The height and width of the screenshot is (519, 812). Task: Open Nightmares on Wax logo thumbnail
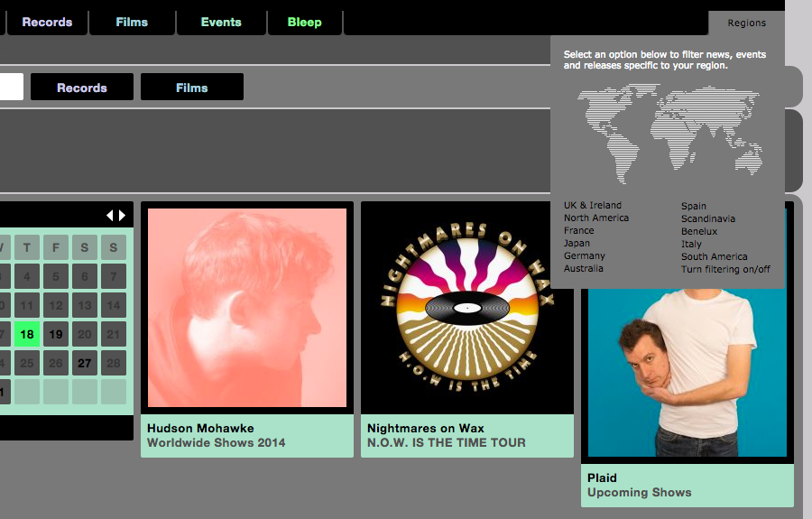coord(467,308)
